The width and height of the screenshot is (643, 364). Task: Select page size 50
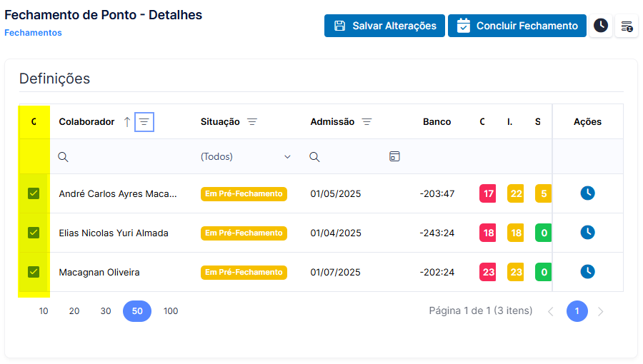point(137,311)
